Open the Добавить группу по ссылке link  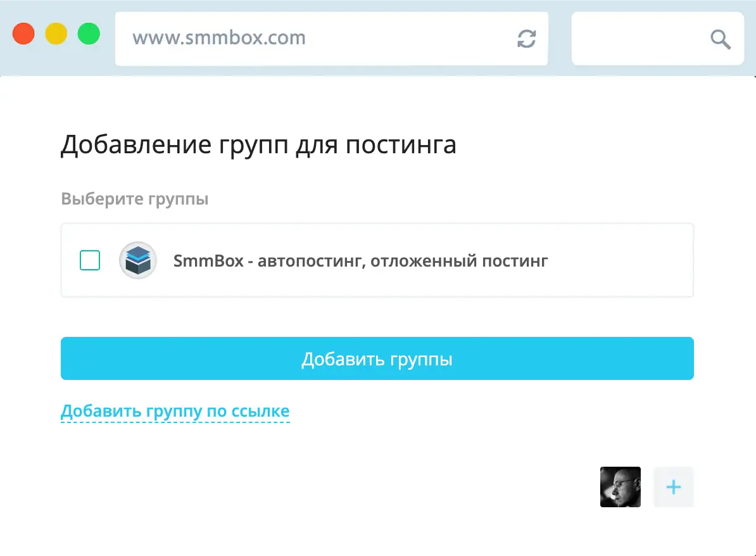point(175,411)
